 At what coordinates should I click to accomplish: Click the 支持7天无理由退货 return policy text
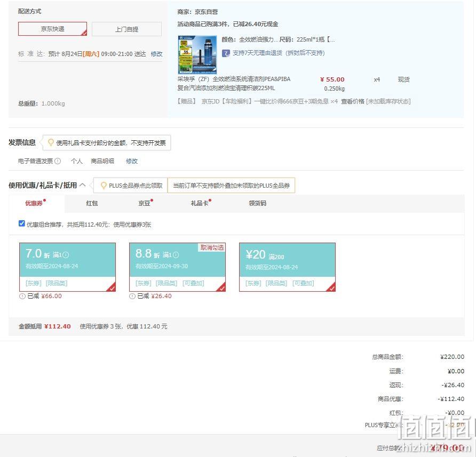279,53
